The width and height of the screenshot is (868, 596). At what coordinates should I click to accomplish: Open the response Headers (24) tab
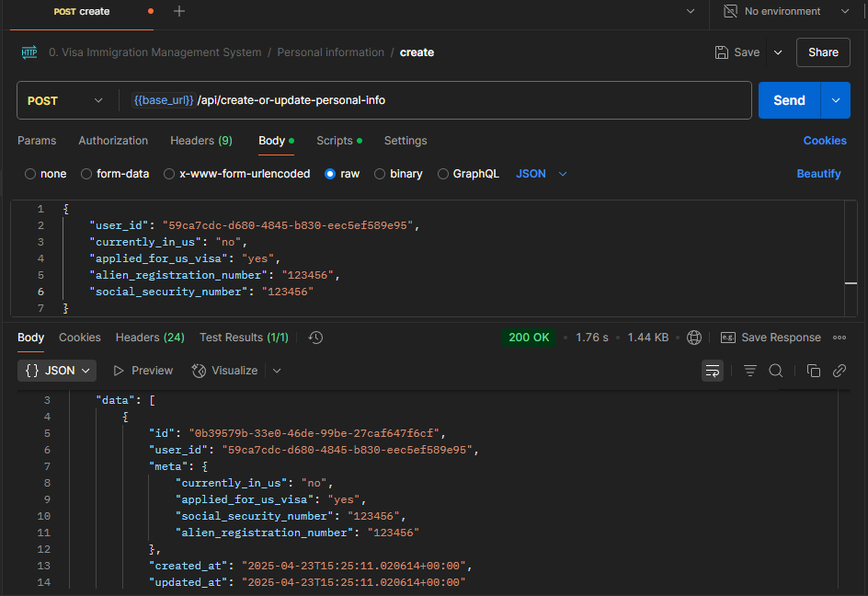pos(150,338)
